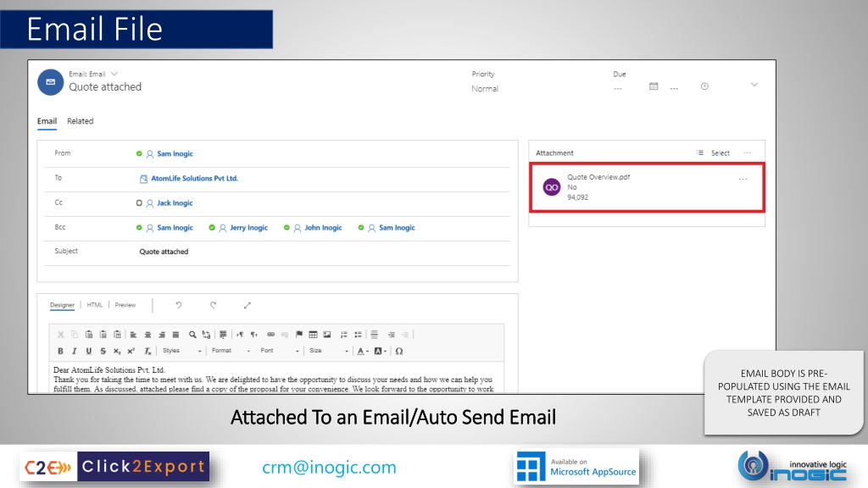Align text left in email body
Viewport: 868px width, 488px height.
point(133,334)
